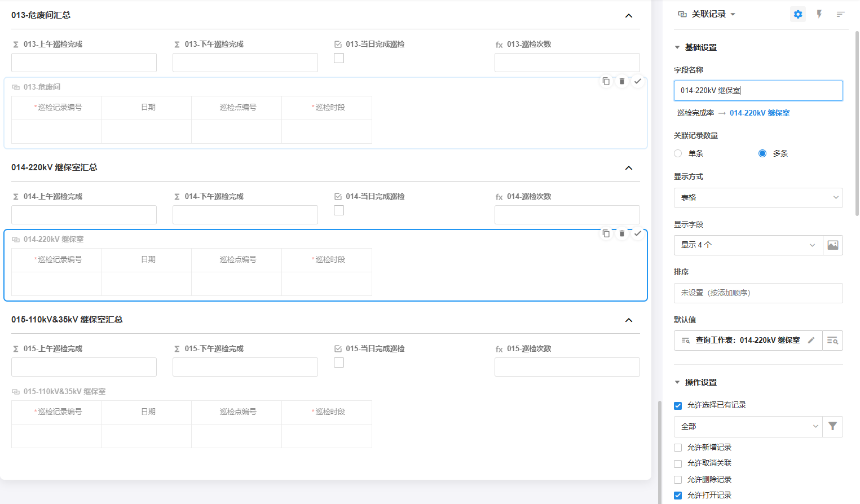Collapse the 013-危废间汇总 section
This screenshot has height=504, width=860.
629,16
